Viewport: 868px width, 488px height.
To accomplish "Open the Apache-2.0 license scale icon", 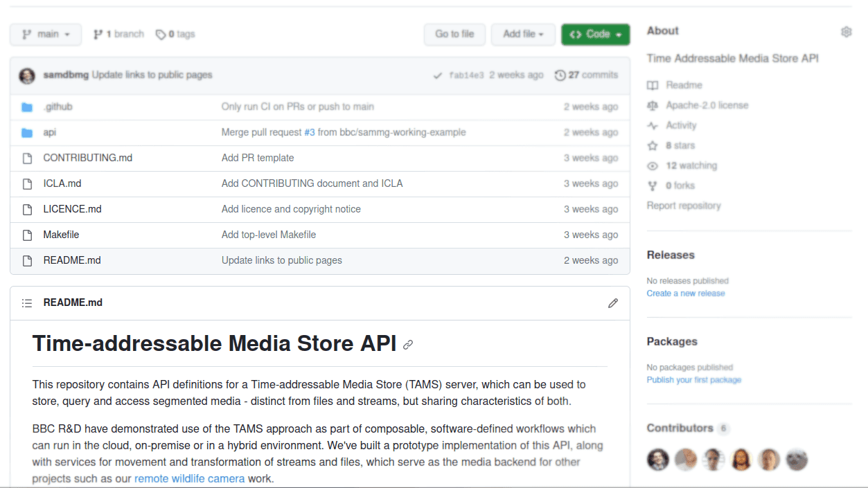I will point(652,105).
